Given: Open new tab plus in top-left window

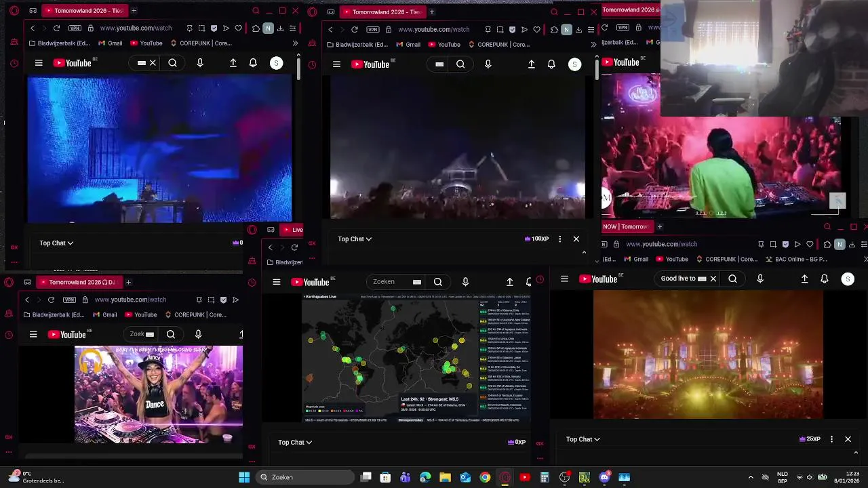Looking at the screenshot, I should (134, 11).
